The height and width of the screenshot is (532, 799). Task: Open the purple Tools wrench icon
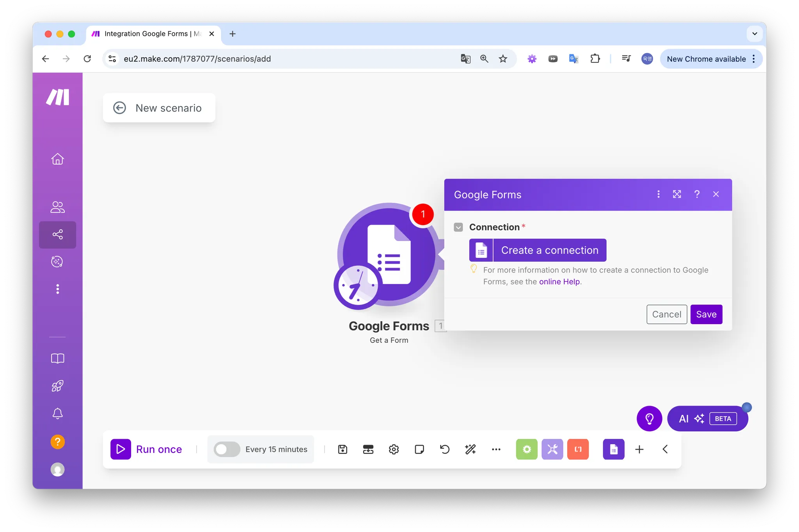552,449
